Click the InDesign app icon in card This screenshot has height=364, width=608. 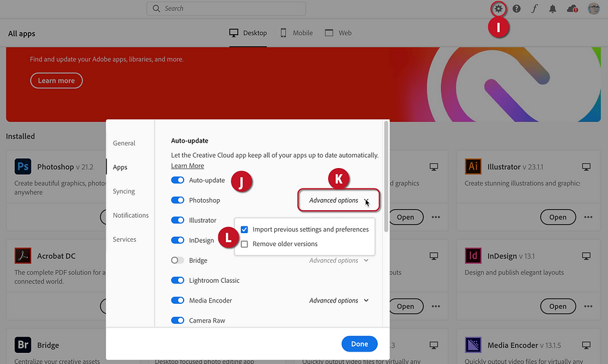473,256
